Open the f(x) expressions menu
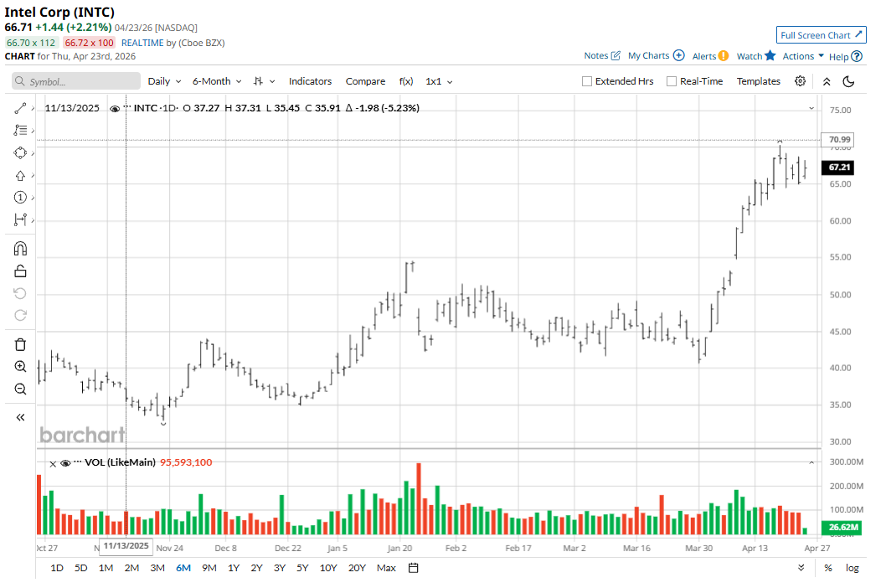Image resolution: width=886 pixels, height=588 pixels. pyautogui.click(x=405, y=81)
